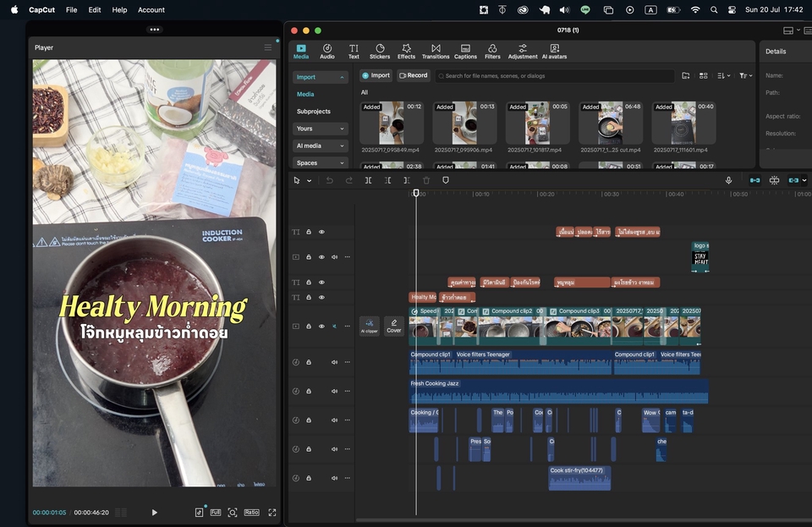The image size is (812, 527).
Task: Open the Effects panel
Action: tap(407, 52)
